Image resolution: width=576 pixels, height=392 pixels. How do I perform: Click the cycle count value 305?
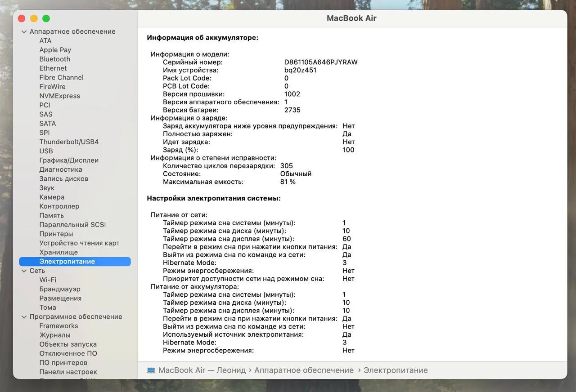tap(286, 166)
